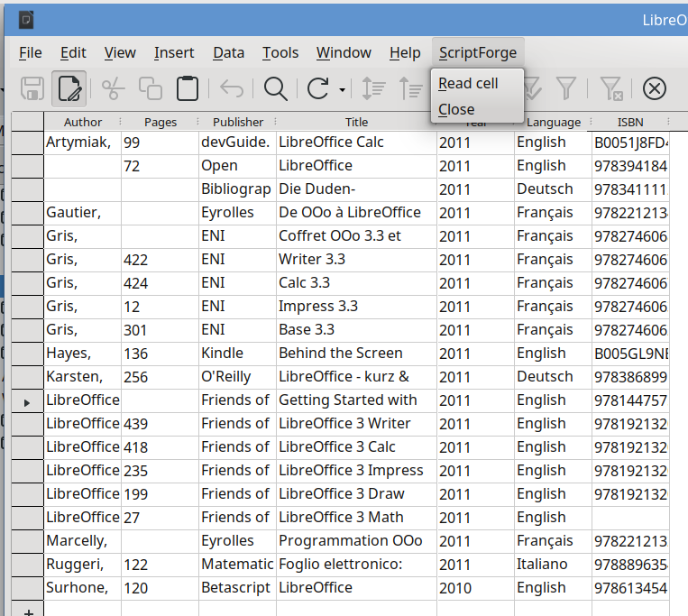Click the Language cell 'Italiano'
Screen dimensions: 688x616
553,565
